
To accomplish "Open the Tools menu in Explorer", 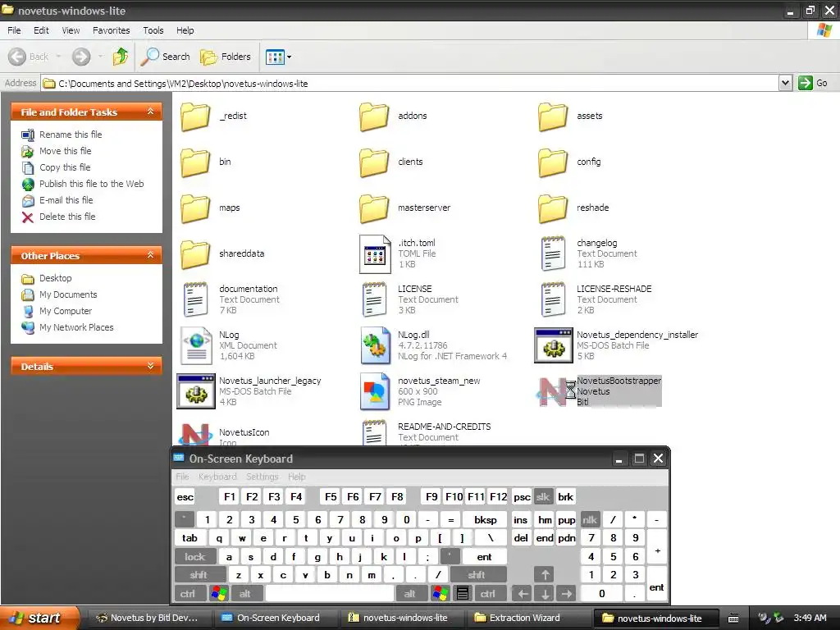I will click(x=153, y=30).
